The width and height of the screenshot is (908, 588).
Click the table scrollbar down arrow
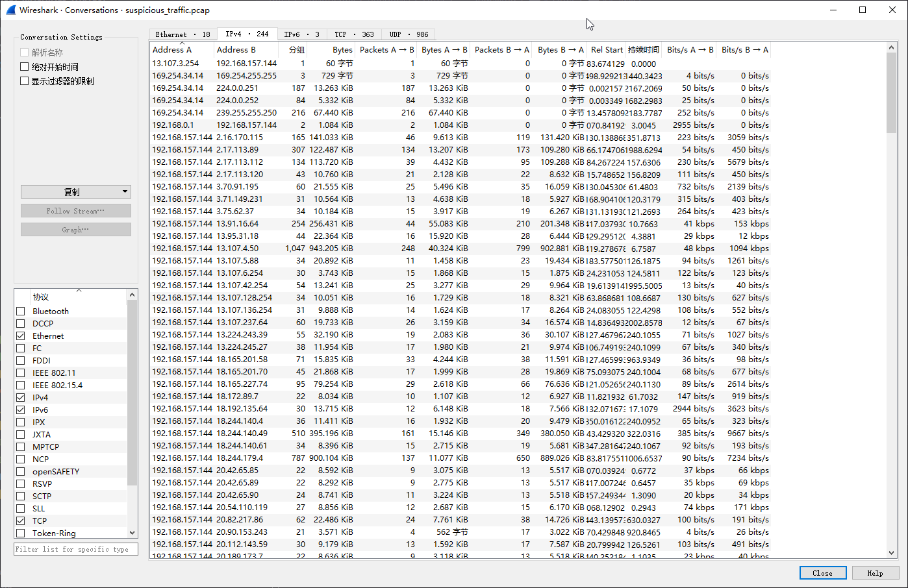click(891, 553)
